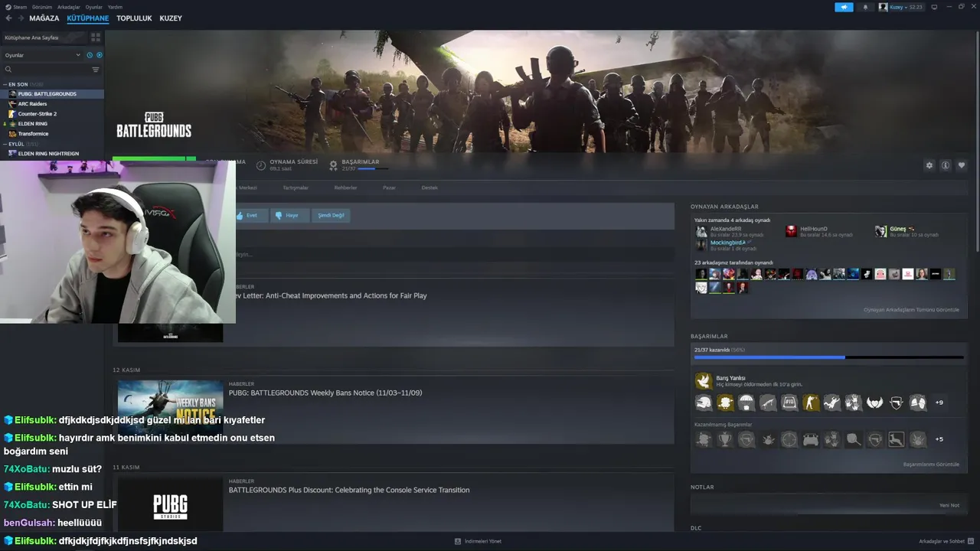Open the Destek game tab
980x551 pixels.
click(430, 187)
